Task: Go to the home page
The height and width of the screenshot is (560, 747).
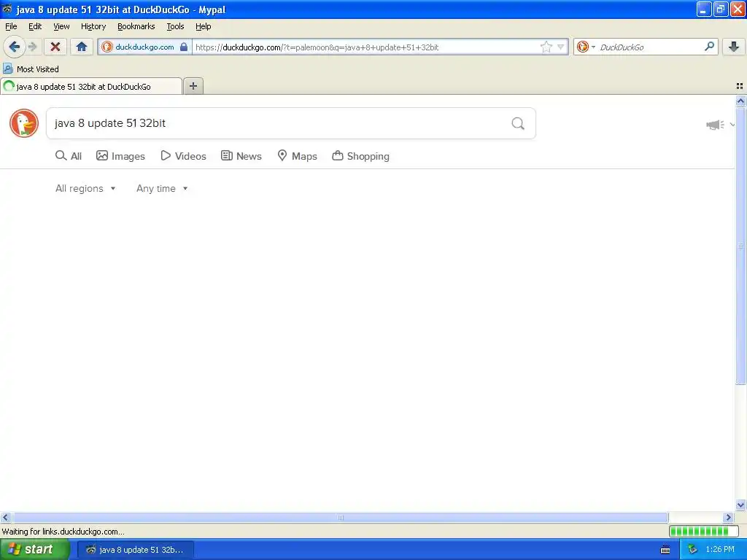Action: 82,47
